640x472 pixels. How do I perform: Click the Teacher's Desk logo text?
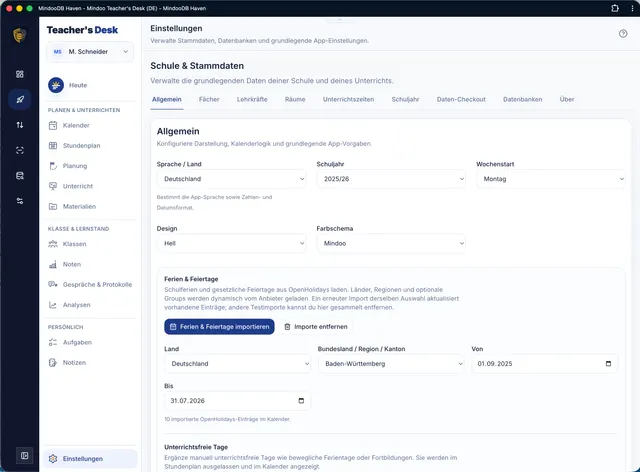pos(82,30)
